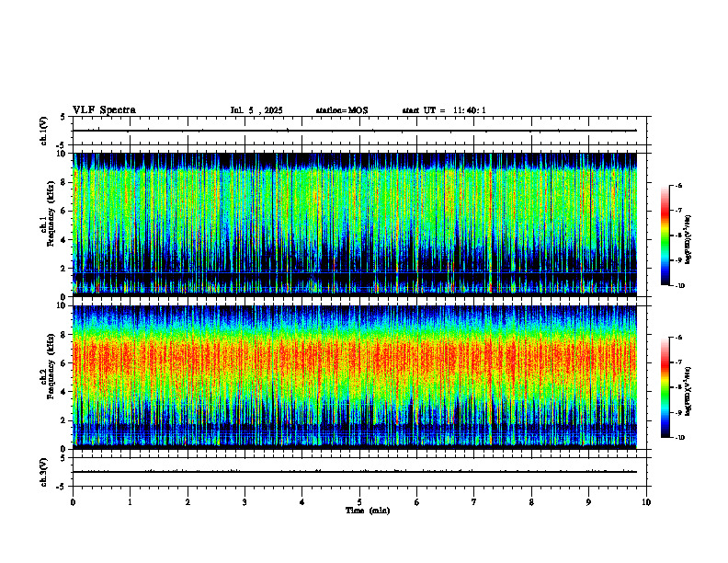
Task: Click time axis tick label 3
Action: (x=245, y=502)
